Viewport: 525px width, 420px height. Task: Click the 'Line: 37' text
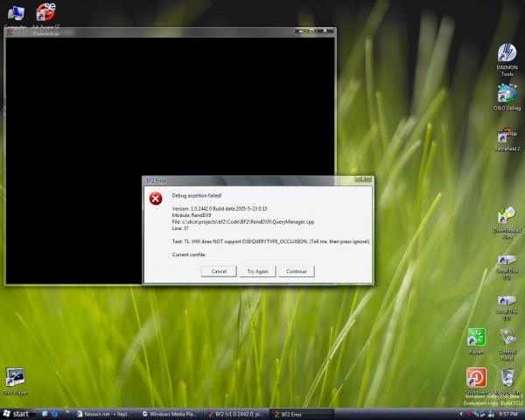(x=180, y=228)
